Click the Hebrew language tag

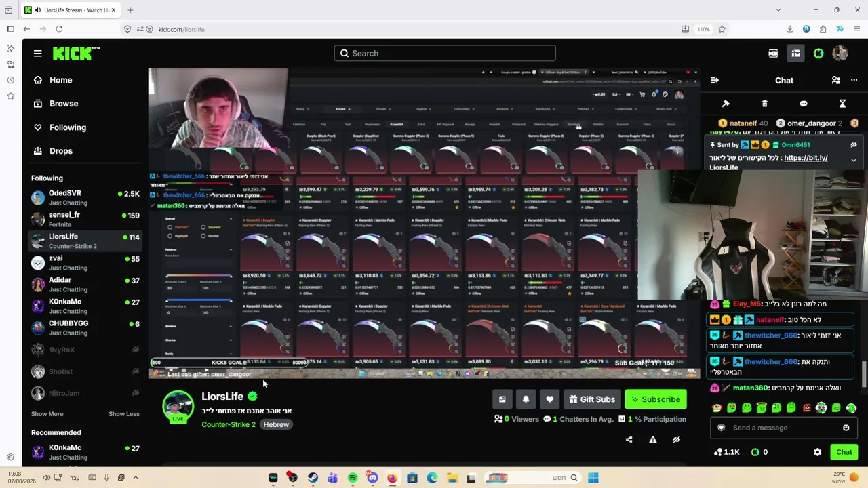(x=276, y=424)
